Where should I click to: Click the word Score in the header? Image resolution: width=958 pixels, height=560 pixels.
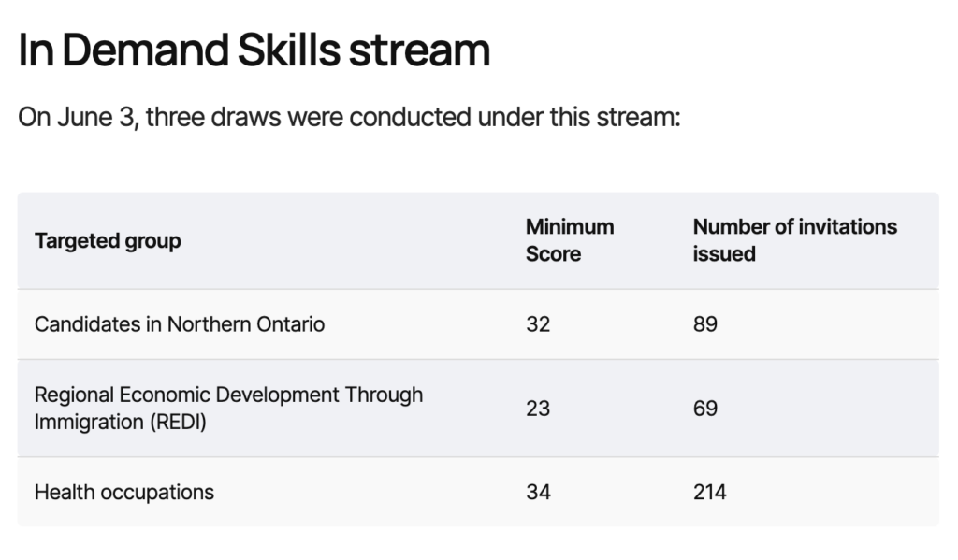click(x=553, y=254)
